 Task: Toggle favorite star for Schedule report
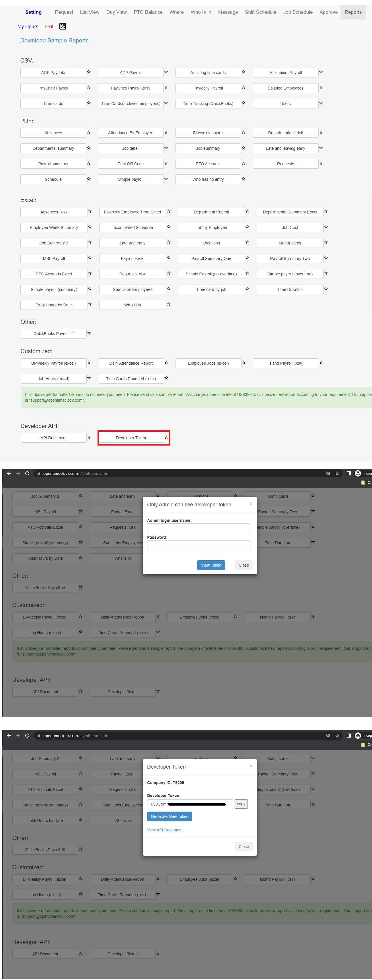(x=89, y=179)
